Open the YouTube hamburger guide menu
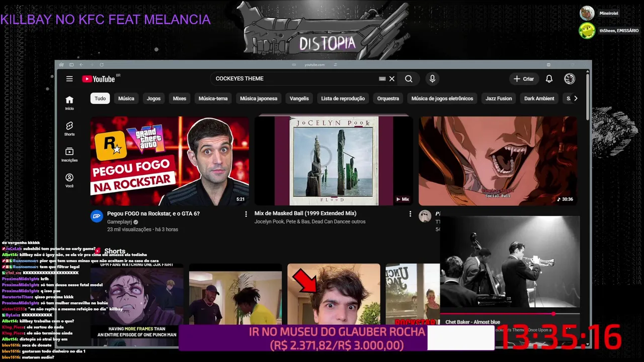 [69, 79]
